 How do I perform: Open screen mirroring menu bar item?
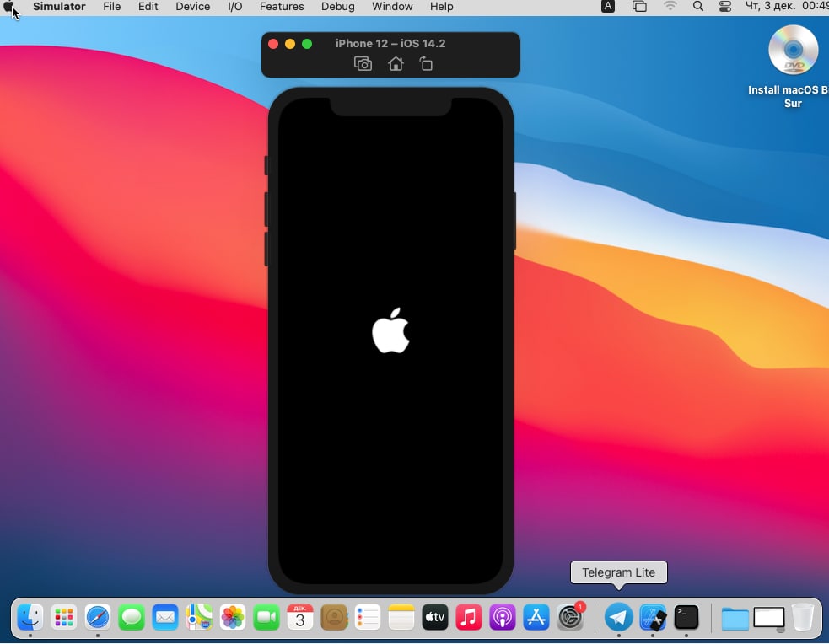pyautogui.click(x=639, y=7)
